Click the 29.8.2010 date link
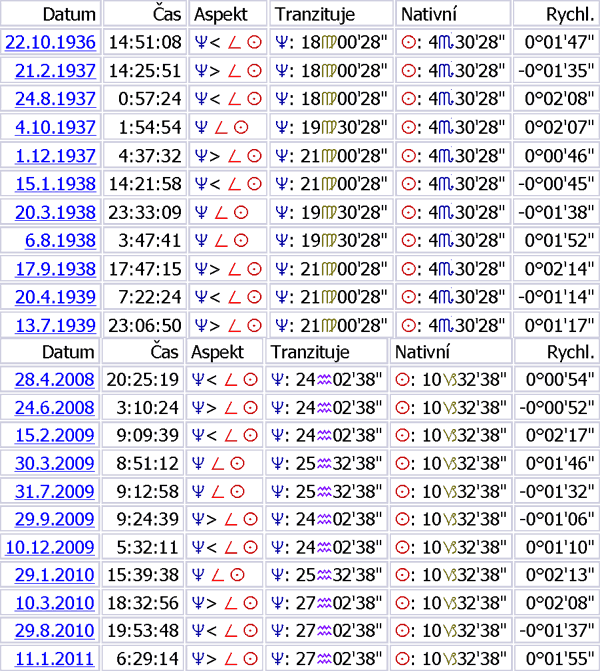The height and width of the screenshot is (671, 600). (x=55, y=631)
